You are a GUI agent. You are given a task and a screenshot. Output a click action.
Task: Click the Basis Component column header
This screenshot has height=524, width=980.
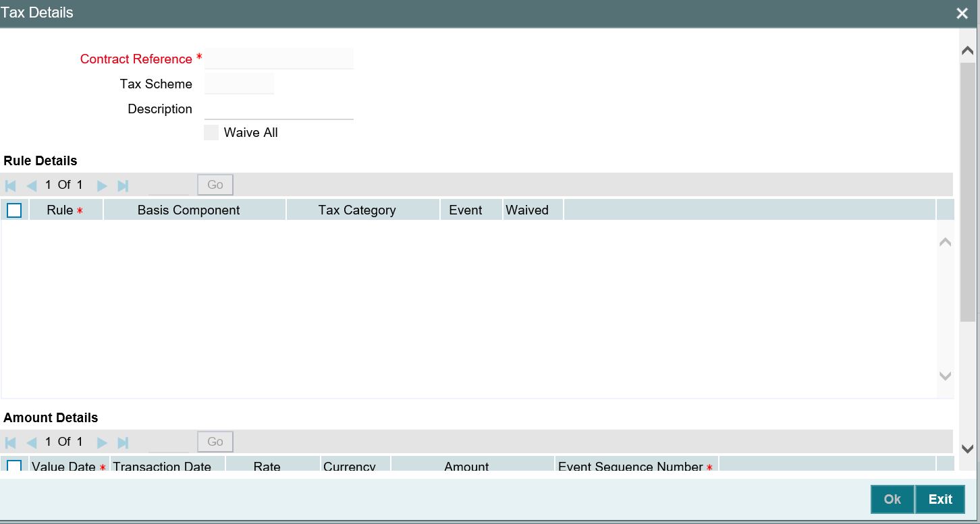pos(195,210)
